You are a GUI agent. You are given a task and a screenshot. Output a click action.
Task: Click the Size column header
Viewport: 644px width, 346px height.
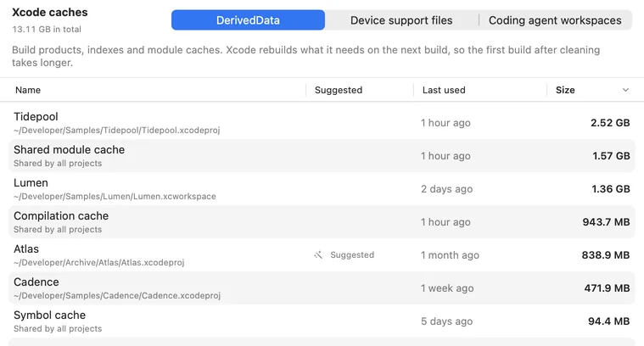coord(565,90)
